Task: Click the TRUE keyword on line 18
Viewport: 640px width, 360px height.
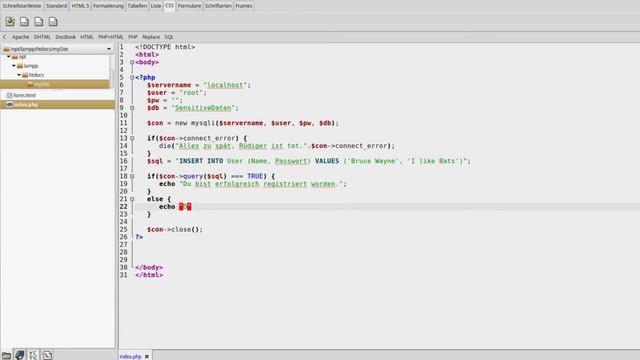Action: tap(255, 176)
